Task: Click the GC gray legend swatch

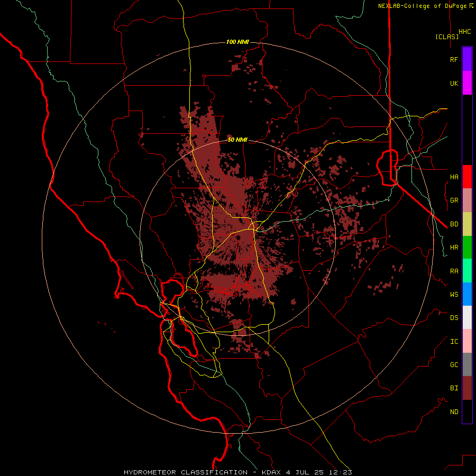Action: [x=467, y=364]
